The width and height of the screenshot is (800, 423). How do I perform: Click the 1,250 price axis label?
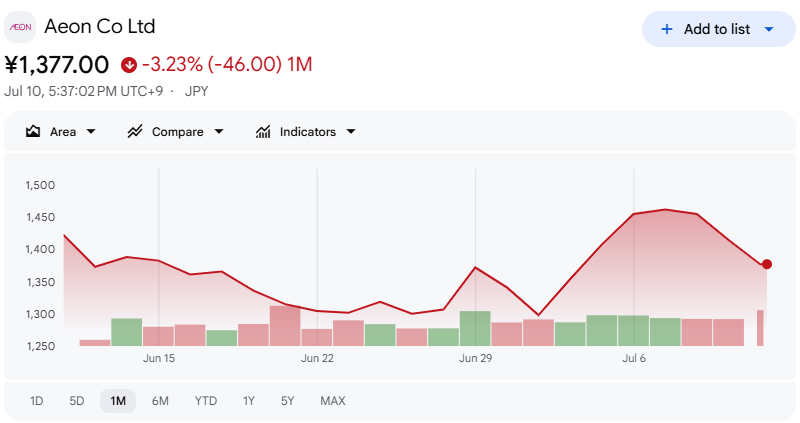click(40, 346)
